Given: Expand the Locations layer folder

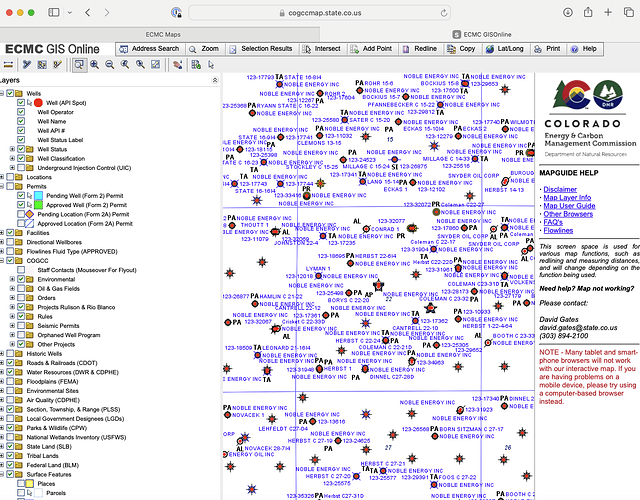Looking at the screenshot, I should tap(3, 176).
